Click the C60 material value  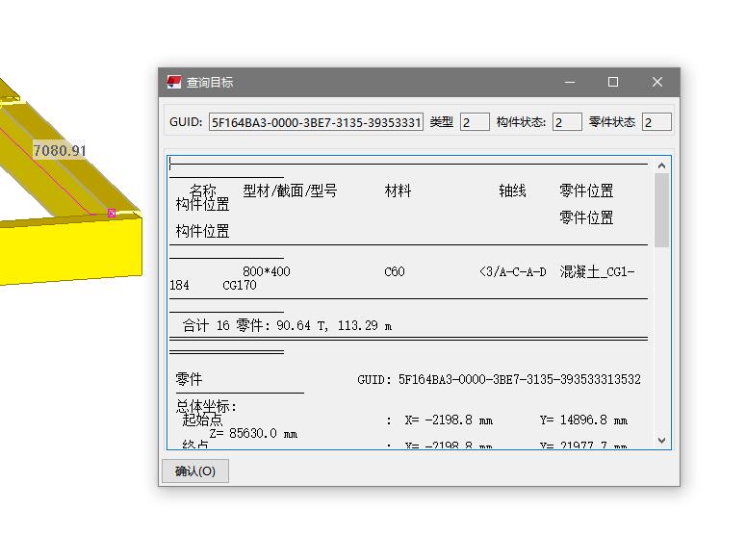[x=395, y=271]
